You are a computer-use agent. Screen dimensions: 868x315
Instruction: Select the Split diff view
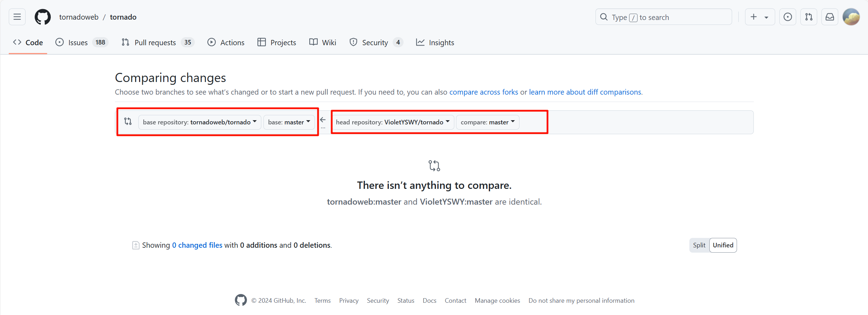pyautogui.click(x=699, y=245)
